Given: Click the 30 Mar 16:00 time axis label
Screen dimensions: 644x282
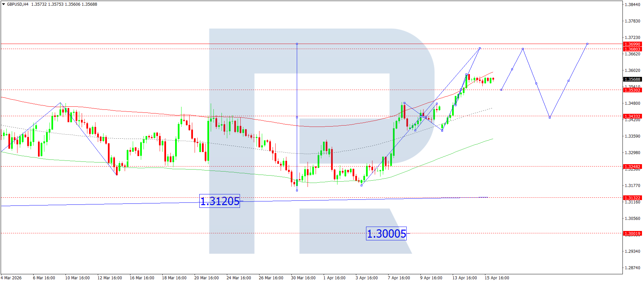Looking at the screenshot, I should 303,278.
